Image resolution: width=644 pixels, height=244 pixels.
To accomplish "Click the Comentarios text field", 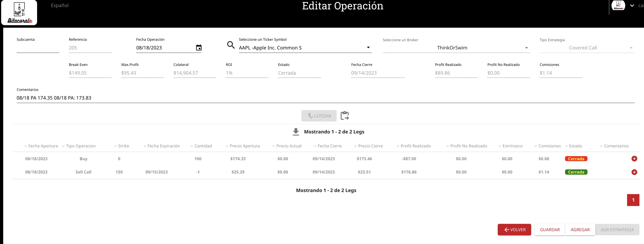I will pyautogui.click(x=325, y=98).
